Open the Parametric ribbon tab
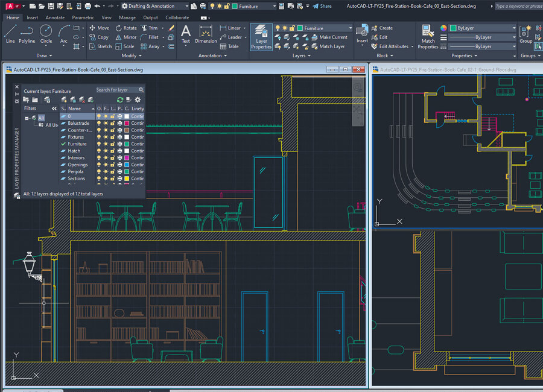Screen dimensions: 543x392 pyautogui.click(x=83, y=17)
